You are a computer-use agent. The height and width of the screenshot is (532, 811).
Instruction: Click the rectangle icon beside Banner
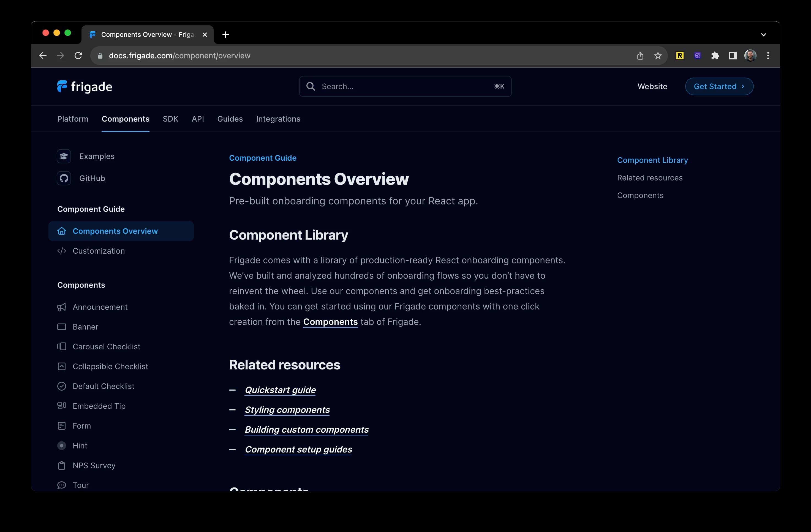[x=62, y=327]
